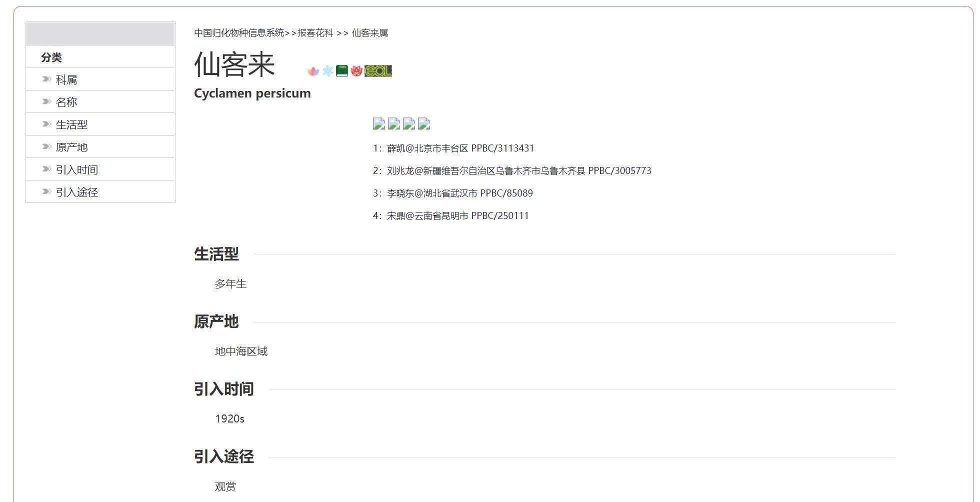
Task: Click the light blue snowflake icon
Action: 327,71
